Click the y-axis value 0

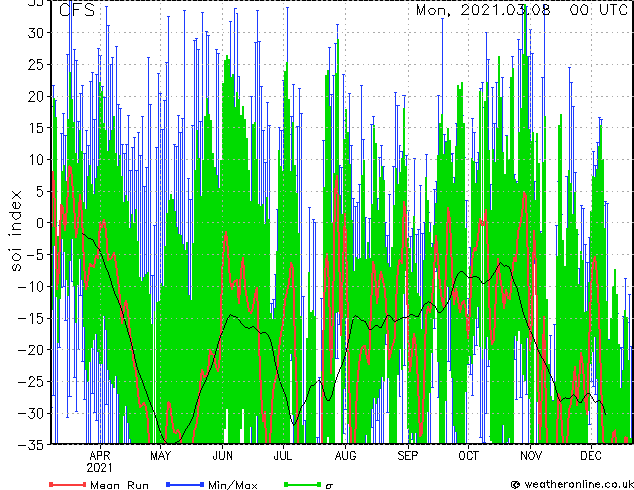[x=40, y=223]
